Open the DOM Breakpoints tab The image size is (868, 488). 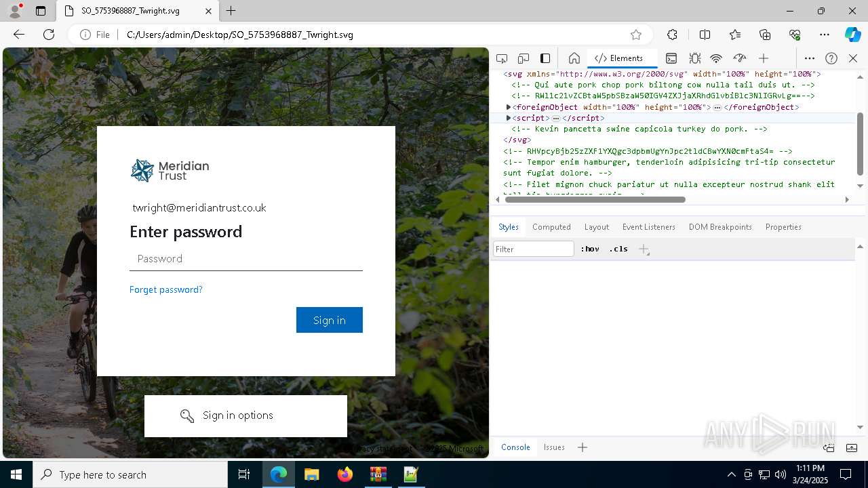720,227
